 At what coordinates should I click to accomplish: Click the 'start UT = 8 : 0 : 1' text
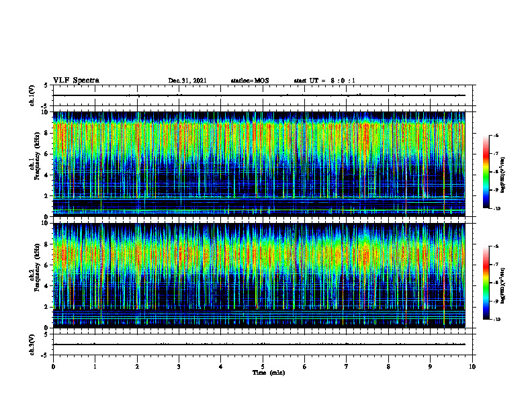324,81
